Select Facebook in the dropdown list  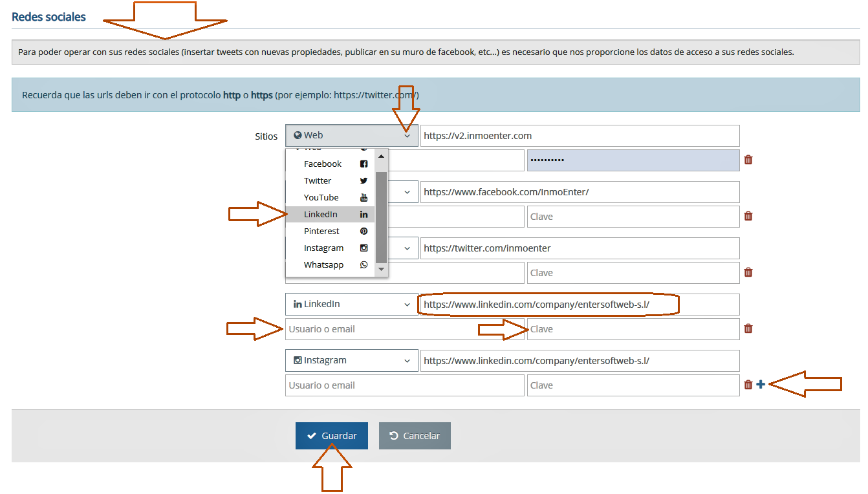[x=330, y=164]
